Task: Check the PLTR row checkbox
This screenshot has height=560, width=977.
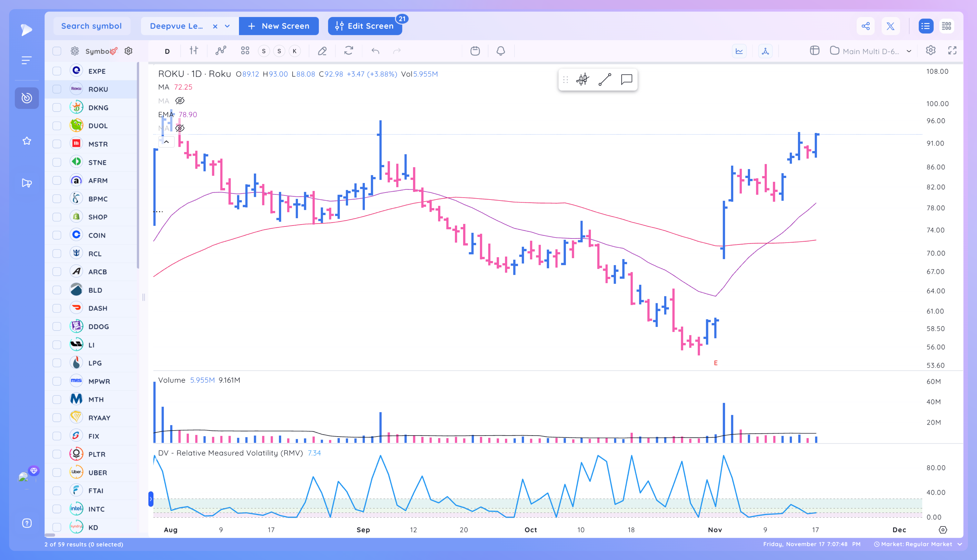Action: pyautogui.click(x=57, y=454)
